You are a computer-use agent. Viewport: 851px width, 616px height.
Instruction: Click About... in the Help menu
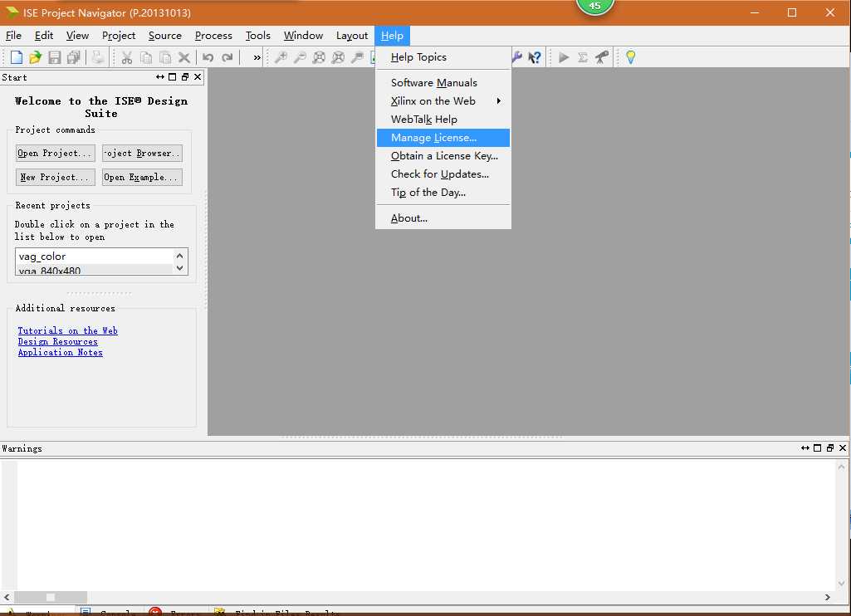tap(443, 218)
